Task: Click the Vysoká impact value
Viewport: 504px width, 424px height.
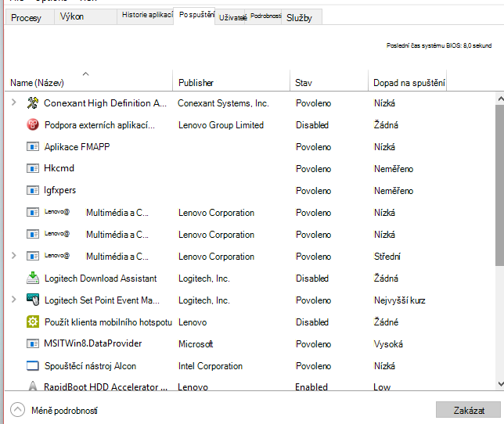Action: click(388, 344)
